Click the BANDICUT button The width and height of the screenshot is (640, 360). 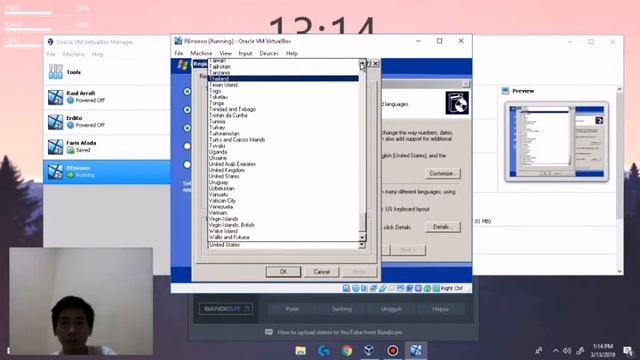[226, 309]
